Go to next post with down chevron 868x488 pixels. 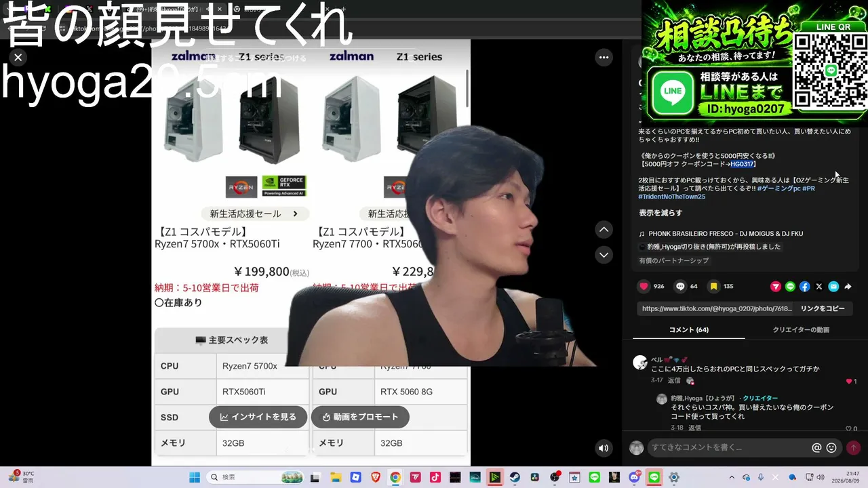point(604,255)
